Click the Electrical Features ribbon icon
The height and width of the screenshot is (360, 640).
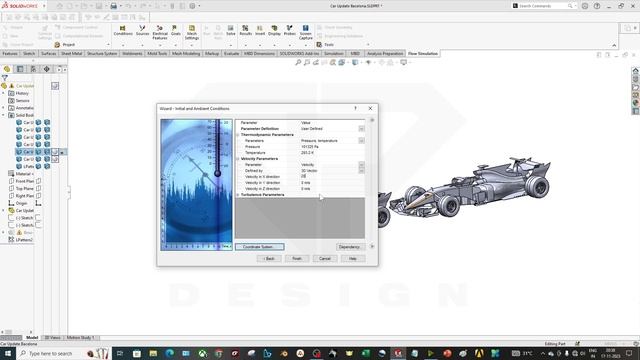point(160,32)
